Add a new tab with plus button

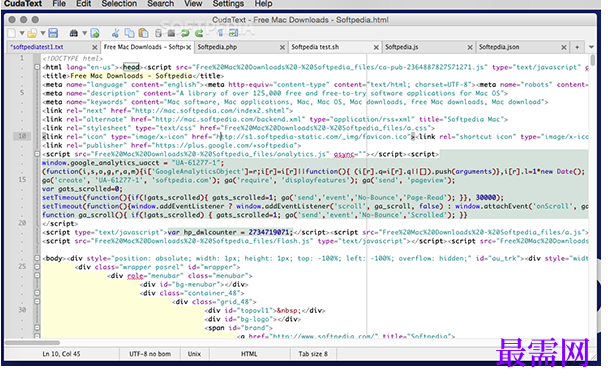click(x=577, y=47)
